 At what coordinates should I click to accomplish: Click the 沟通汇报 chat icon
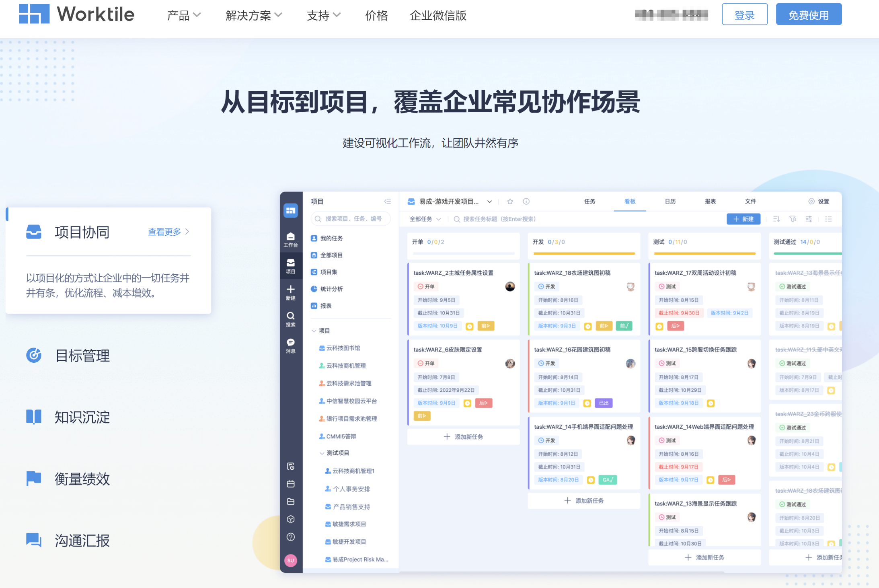click(x=34, y=540)
